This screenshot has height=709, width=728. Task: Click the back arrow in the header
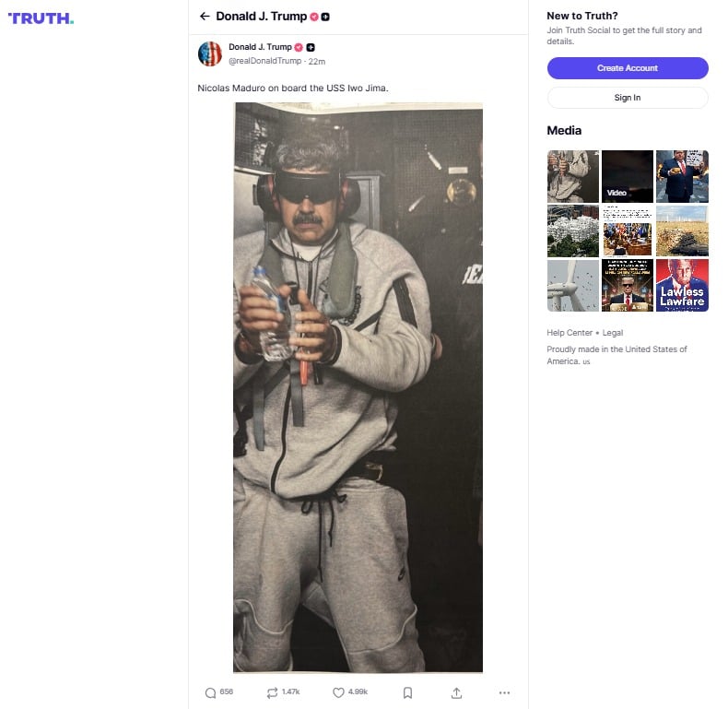(205, 17)
